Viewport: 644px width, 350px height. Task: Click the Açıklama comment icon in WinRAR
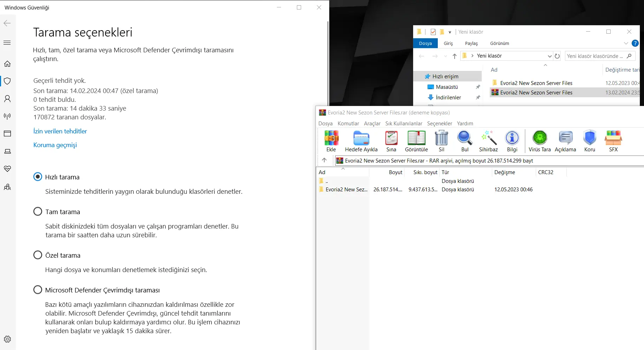[x=566, y=138]
